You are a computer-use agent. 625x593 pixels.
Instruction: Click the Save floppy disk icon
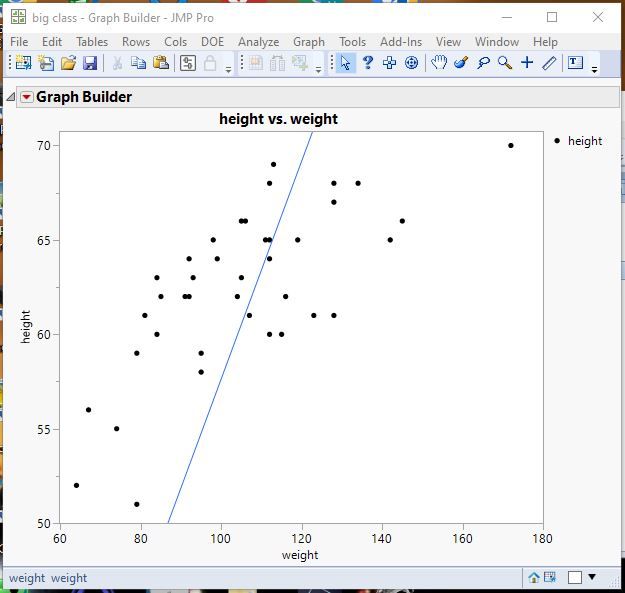point(90,63)
